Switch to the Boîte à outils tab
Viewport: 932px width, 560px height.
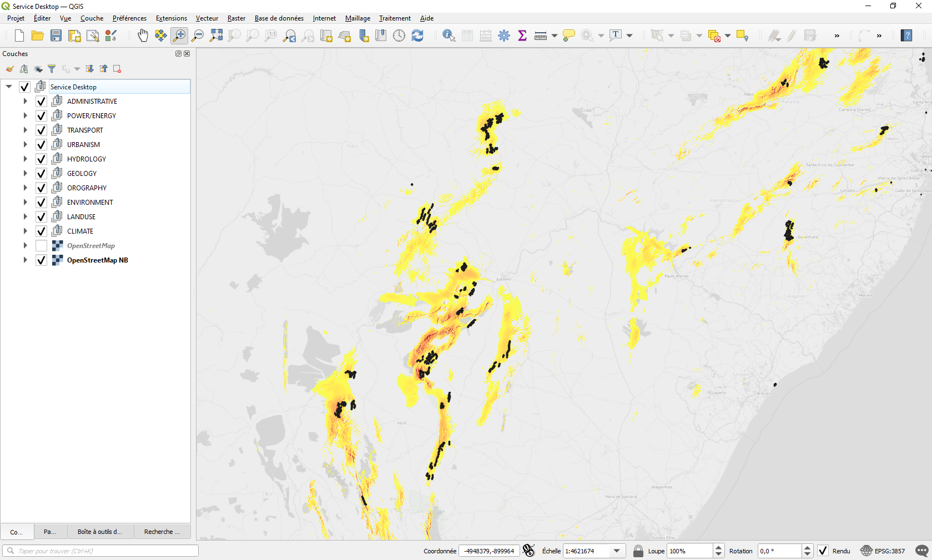[100, 532]
